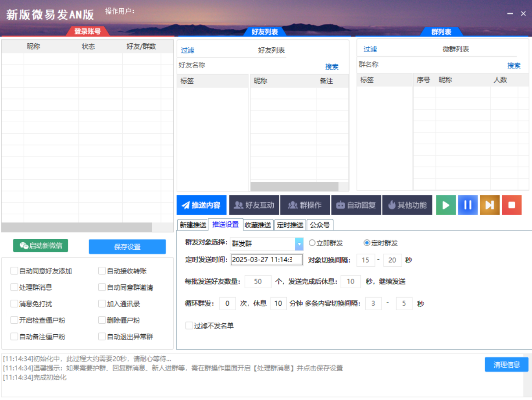Switch to the 新建推送 tab
This screenshot has width=532, height=400.
click(x=193, y=225)
